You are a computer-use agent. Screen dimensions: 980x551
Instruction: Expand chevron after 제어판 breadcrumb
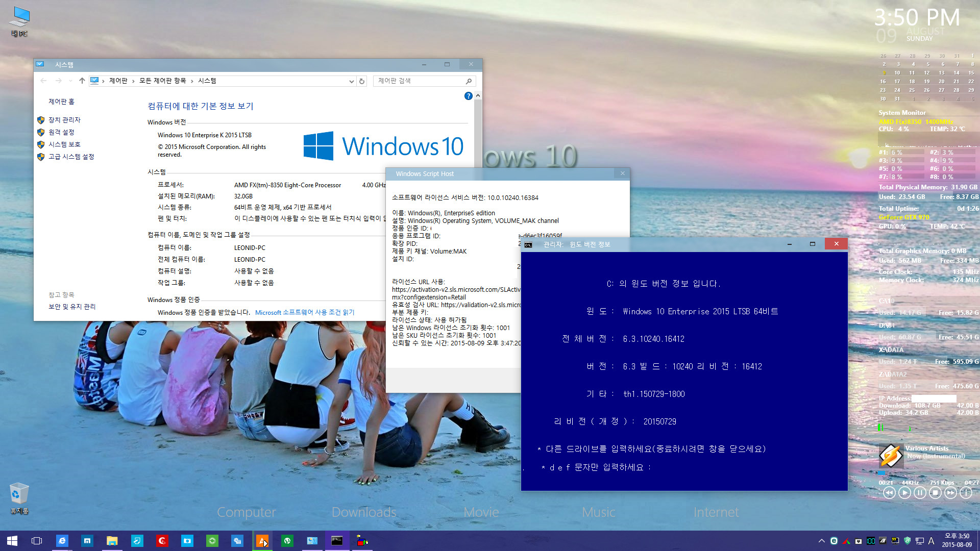click(134, 81)
